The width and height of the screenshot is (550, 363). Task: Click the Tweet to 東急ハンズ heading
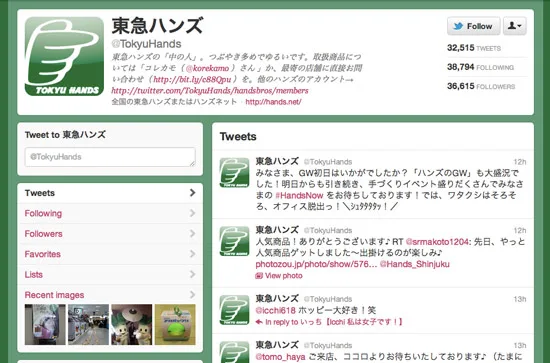pos(65,135)
